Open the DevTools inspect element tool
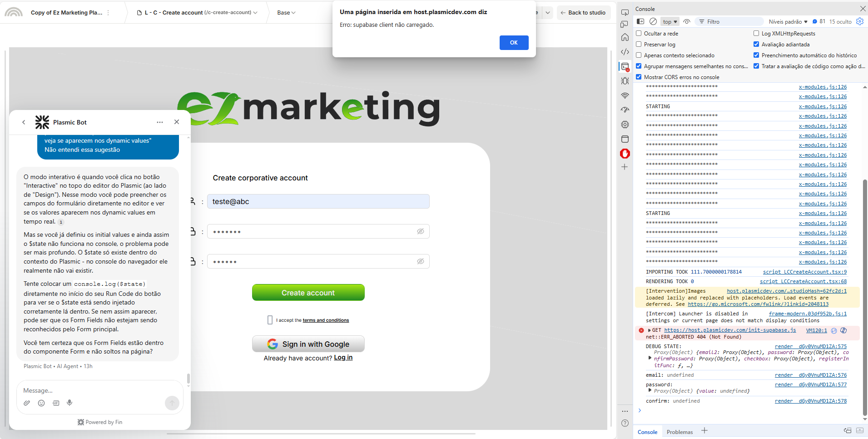 pos(625,12)
